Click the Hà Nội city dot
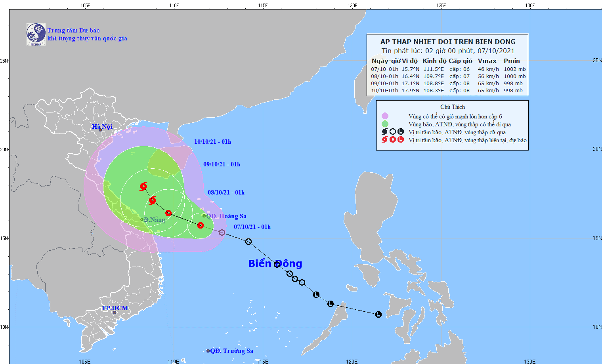The image size is (602, 364). [x=100, y=130]
